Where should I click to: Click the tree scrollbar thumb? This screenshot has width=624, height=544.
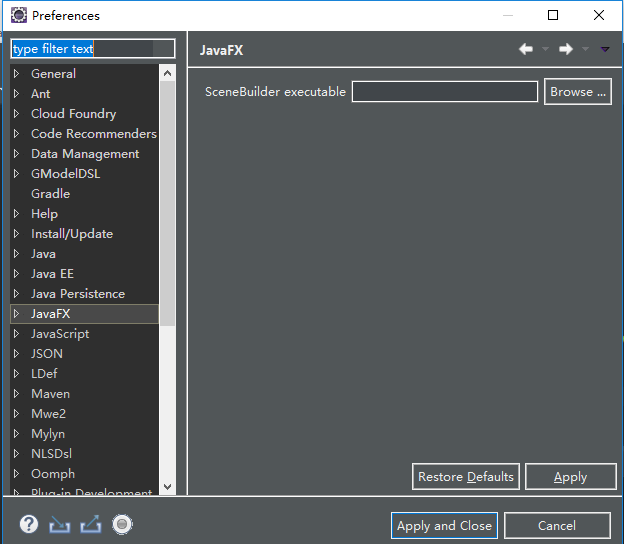(x=168, y=203)
